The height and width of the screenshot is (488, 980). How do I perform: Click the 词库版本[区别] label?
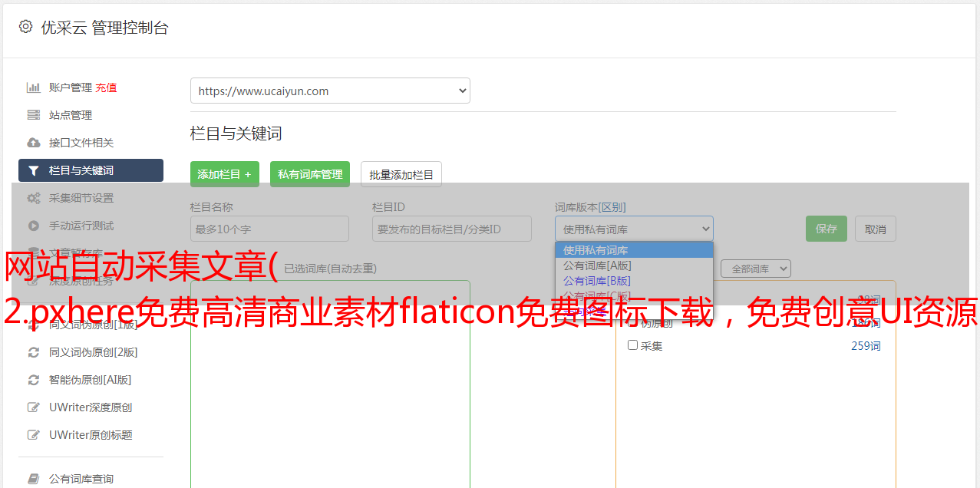590,207
